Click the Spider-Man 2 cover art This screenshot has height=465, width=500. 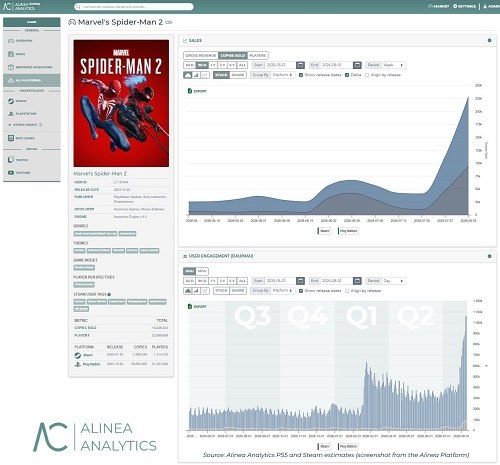pyautogui.click(x=121, y=103)
